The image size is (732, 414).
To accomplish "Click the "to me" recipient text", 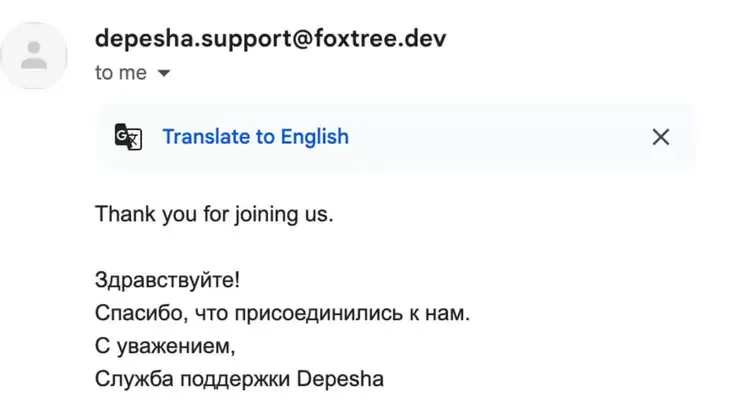I will 121,73.
